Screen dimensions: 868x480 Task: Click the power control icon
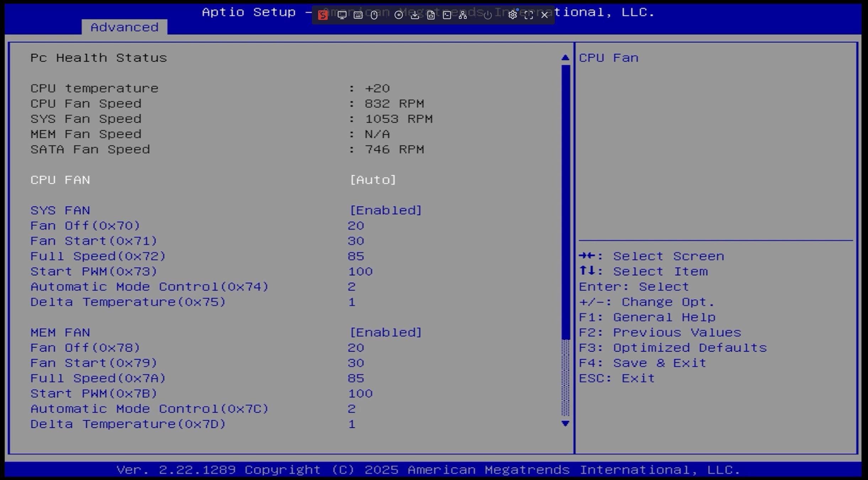coord(488,15)
